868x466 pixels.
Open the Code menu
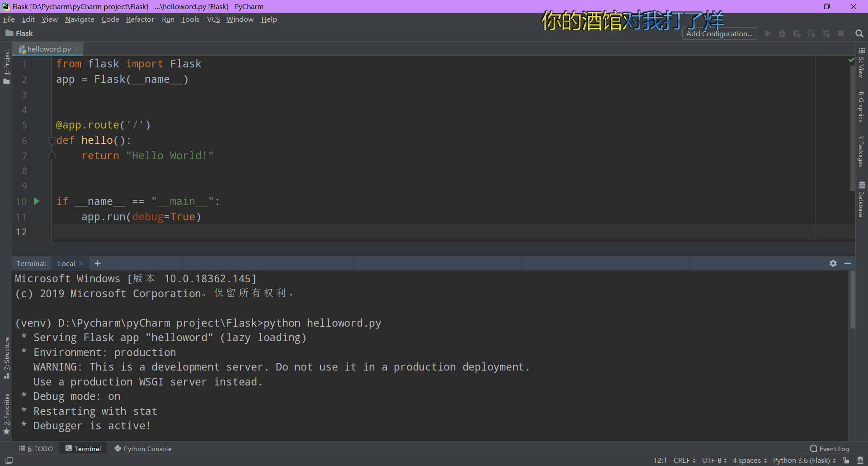pyautogui.click(x=110, y=19)
